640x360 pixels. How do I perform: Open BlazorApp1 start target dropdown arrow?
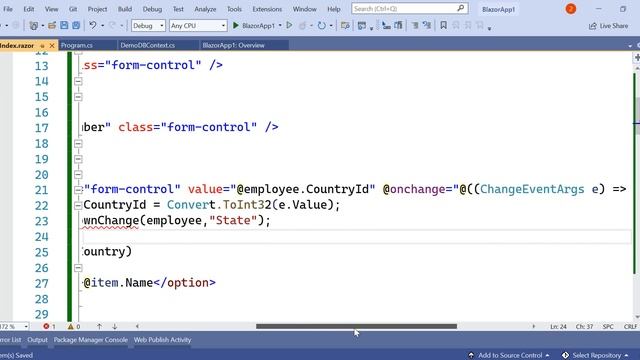tap(280, 26)
